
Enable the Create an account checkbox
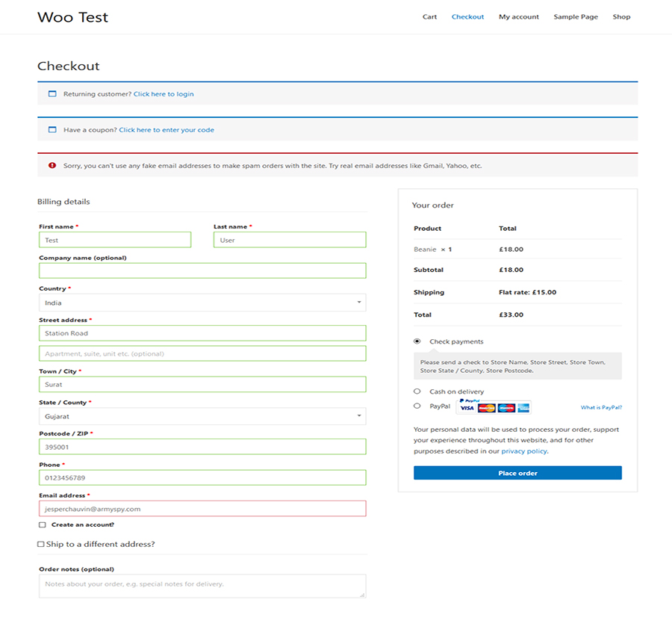point(43,525)
